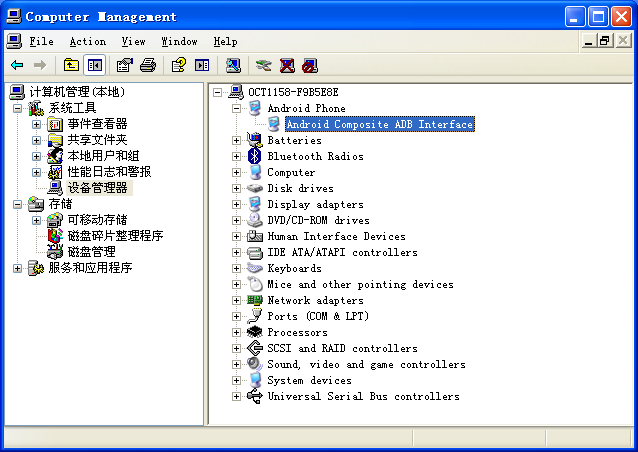This screenshot has height=452, width=638.
Task: Click the Uninstall device toolbar icon
Action: point(287,65)
